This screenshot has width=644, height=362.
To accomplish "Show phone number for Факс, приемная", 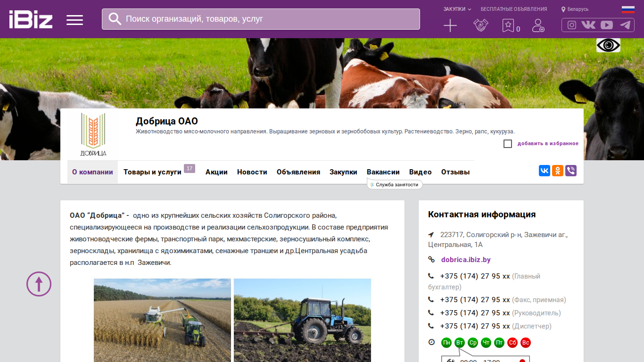I will (x=475, y=300).
